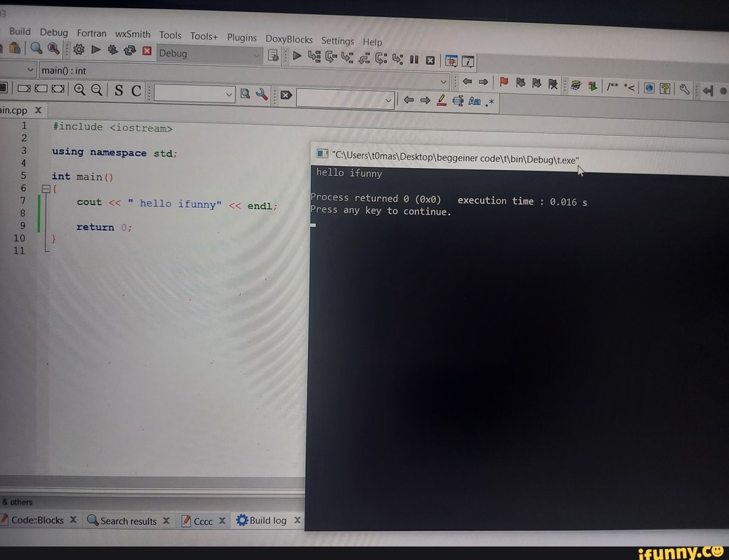
Task: Toggle selected-text-only search option
Action: [458, 101]
